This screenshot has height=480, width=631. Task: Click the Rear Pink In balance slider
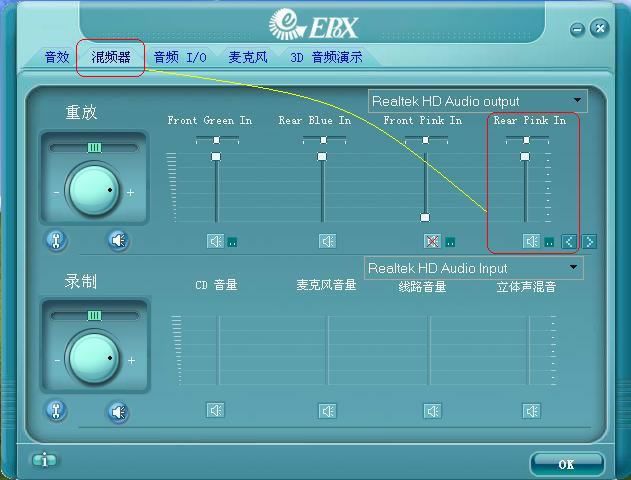pos(527,140)
